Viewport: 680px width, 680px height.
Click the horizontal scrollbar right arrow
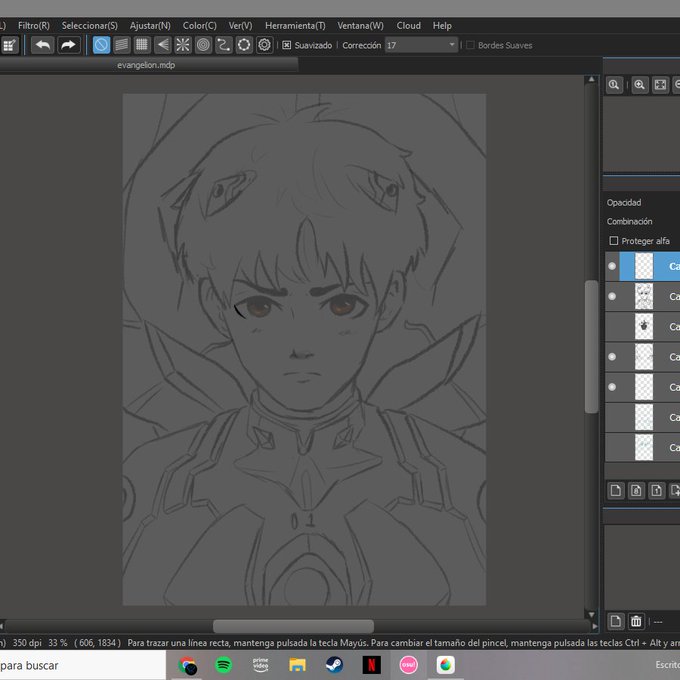594,626
